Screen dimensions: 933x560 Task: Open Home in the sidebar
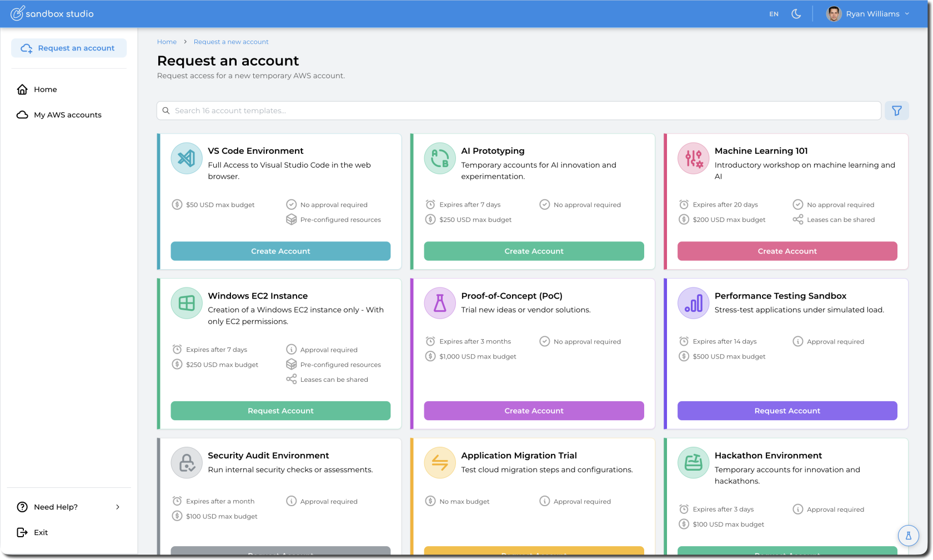pos(45,89)
